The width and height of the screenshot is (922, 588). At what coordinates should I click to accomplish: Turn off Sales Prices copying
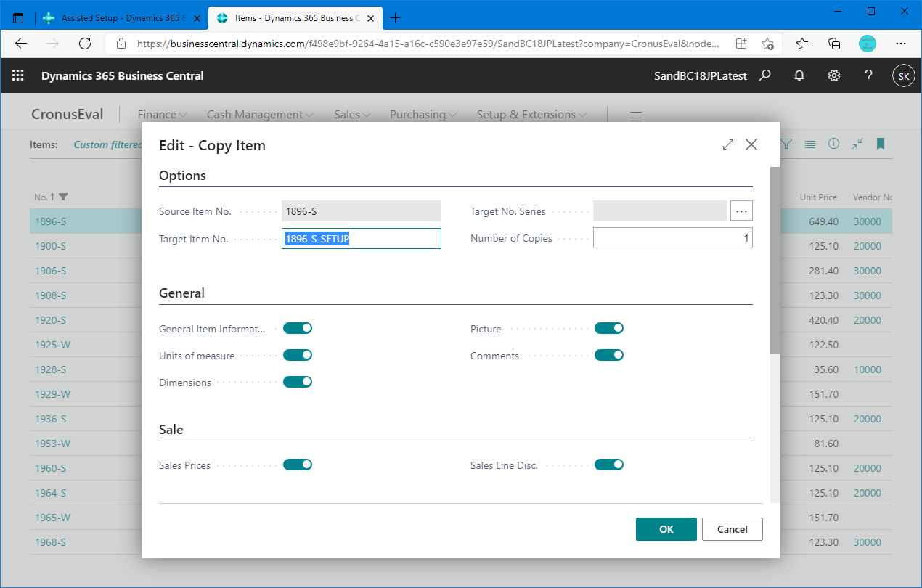[298, 464]
